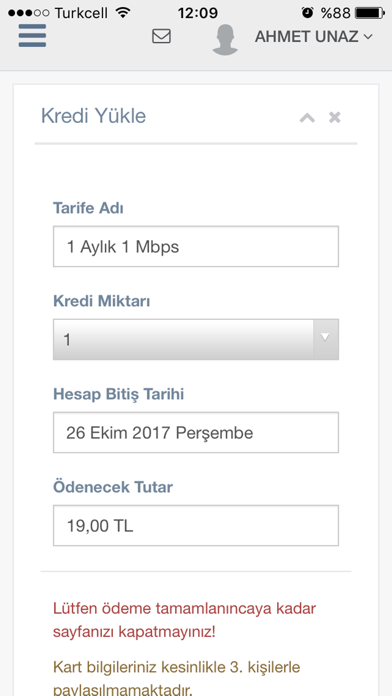The height and width of the screenshot is (696, 392).
Task: Open the hamburger navigation menu
Action: click(x=32, y=36)
